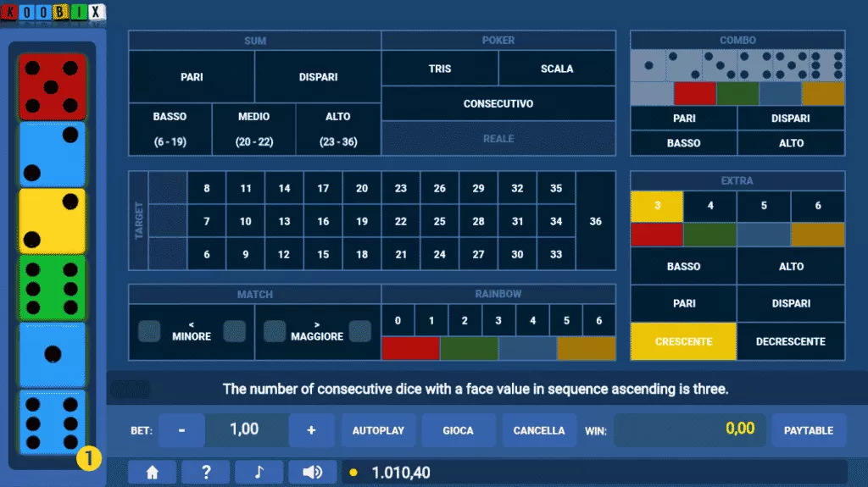Bet on TRIS in Poker section
Viewport: 868px width, 487px height.
(x=439, y=69)
